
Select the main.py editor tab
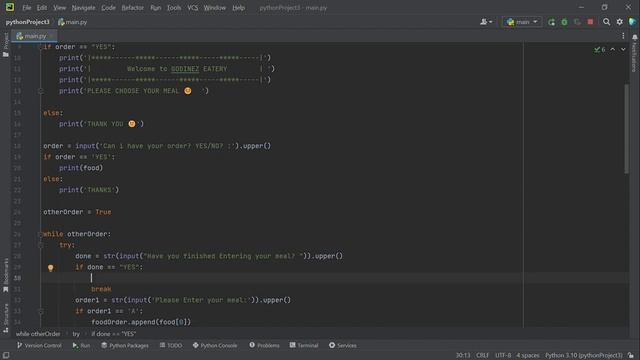34,36
